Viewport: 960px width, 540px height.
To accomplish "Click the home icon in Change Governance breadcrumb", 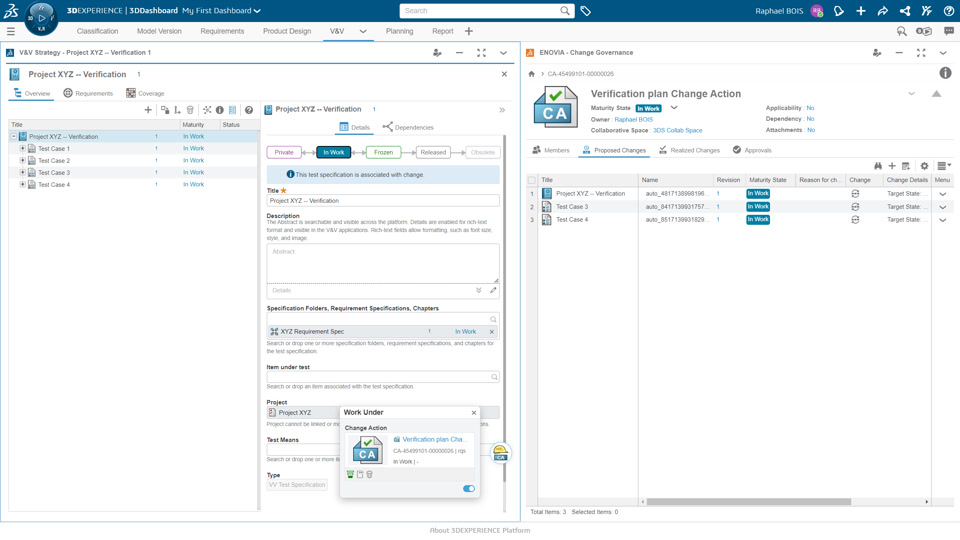I will 531,74.
